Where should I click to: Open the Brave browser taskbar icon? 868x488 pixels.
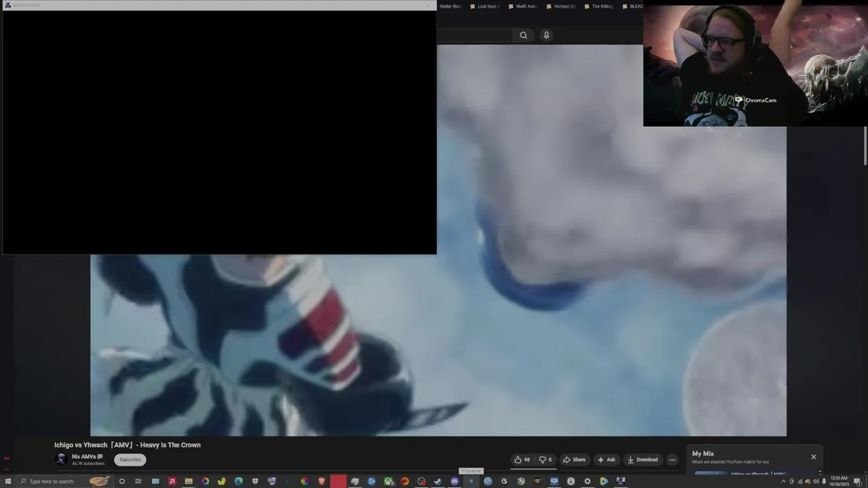coord(321,481)
